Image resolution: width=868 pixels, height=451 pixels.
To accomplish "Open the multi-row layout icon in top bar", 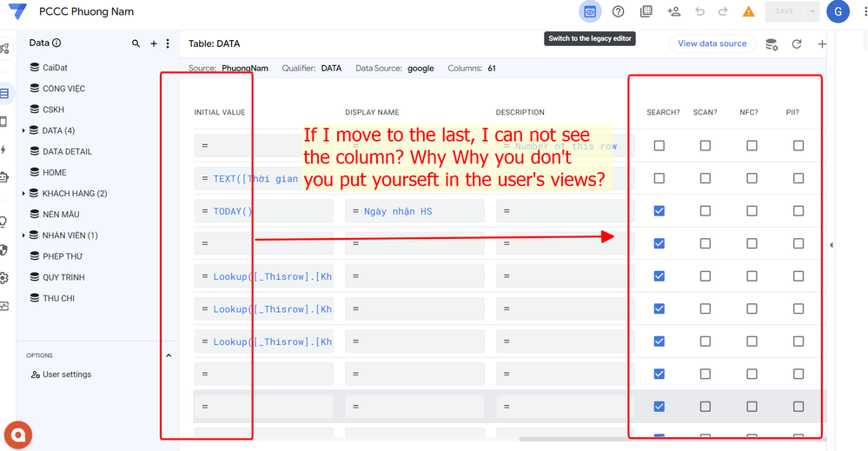I will [646, 11].
